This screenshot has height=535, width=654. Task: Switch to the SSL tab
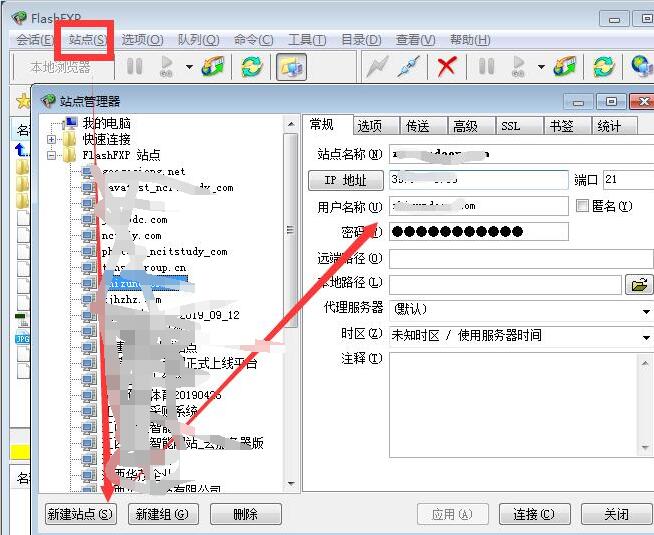[x=510, y=126]
